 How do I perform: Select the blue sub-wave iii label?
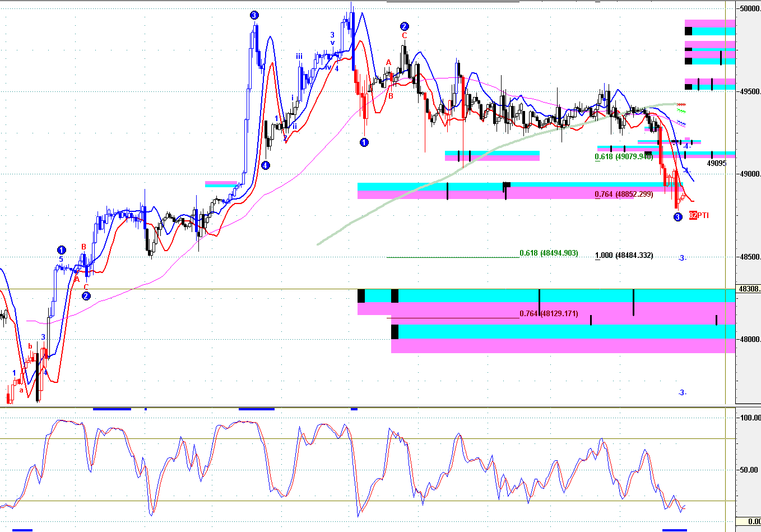(299, 56)
